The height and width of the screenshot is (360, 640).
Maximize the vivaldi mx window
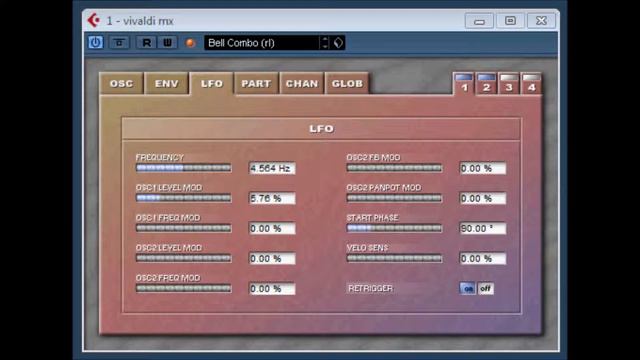point(510,21)
